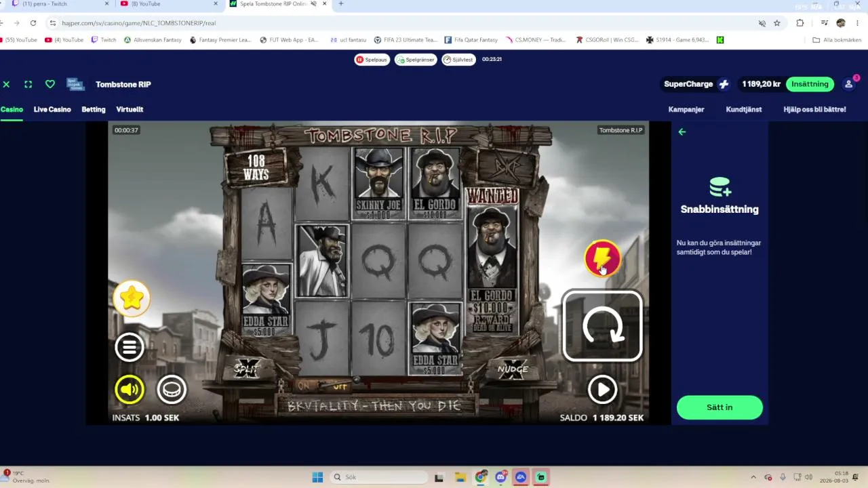Show hidden system tray icons

[x=753, y=477]
